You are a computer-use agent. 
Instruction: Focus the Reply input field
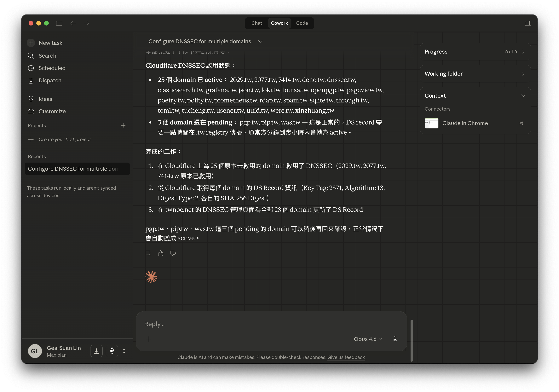[271, 324]
